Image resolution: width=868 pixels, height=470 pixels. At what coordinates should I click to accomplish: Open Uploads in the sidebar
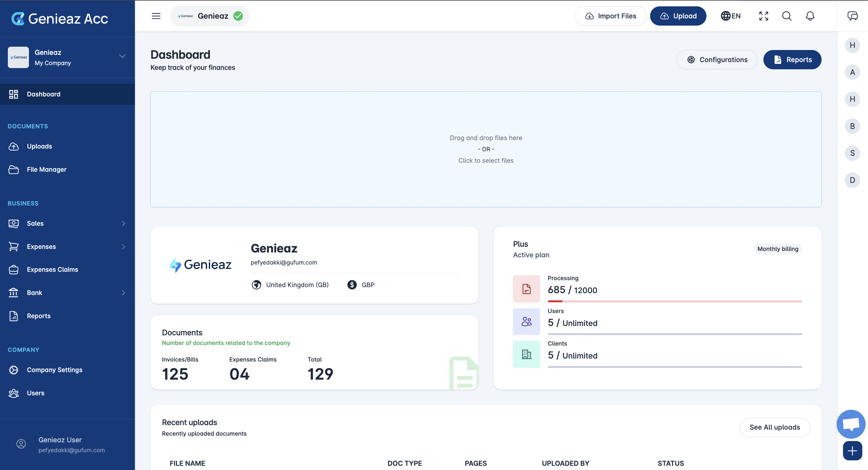pos(39,146)
